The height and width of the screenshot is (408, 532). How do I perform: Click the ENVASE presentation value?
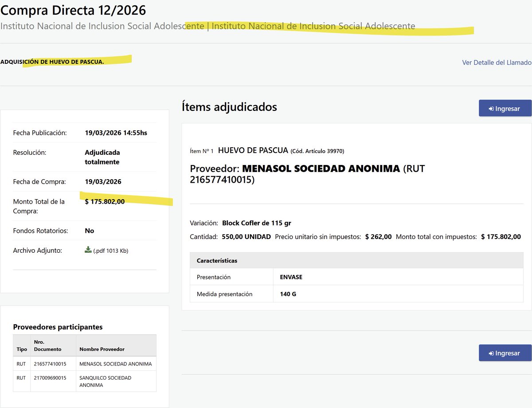click(x=291, y=277)
